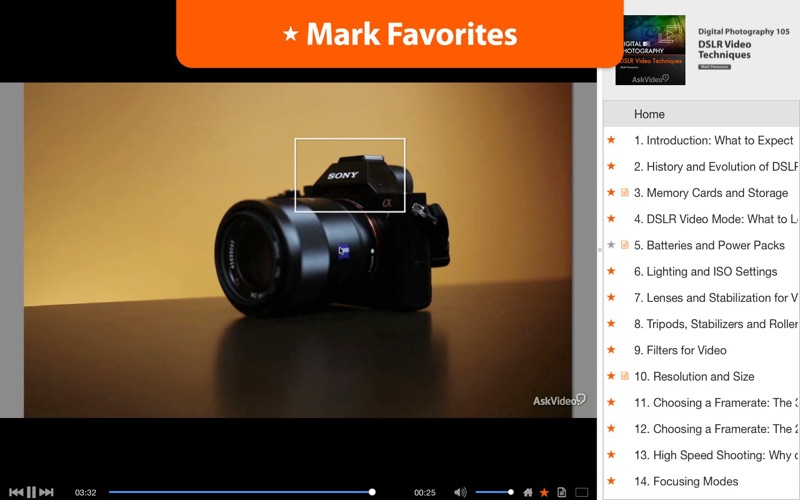
Task: Toggle fullscreen with the rectangle icon
Action: pos(581,492)
